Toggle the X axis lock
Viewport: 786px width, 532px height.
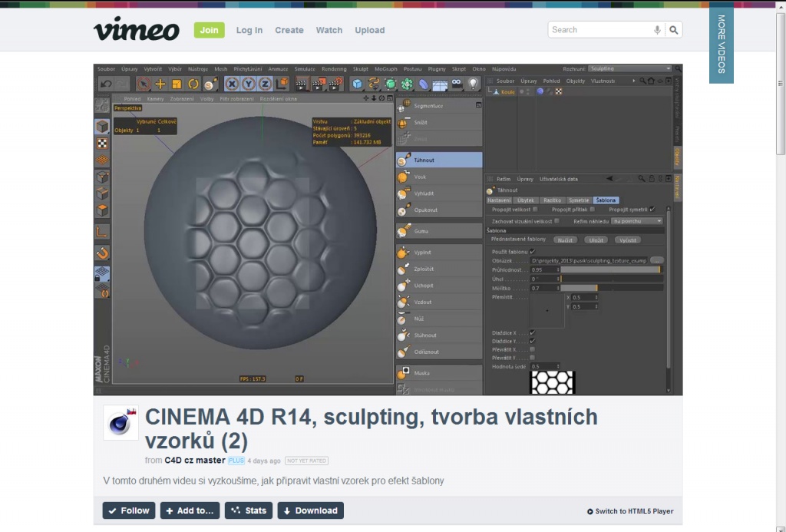232,84
